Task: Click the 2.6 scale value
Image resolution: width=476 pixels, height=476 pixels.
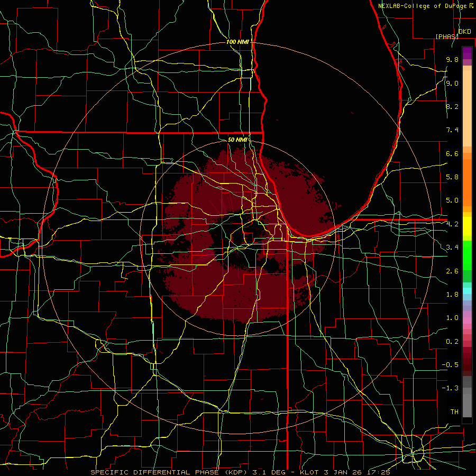Action: pyautogui.click(x=452, y=271)
